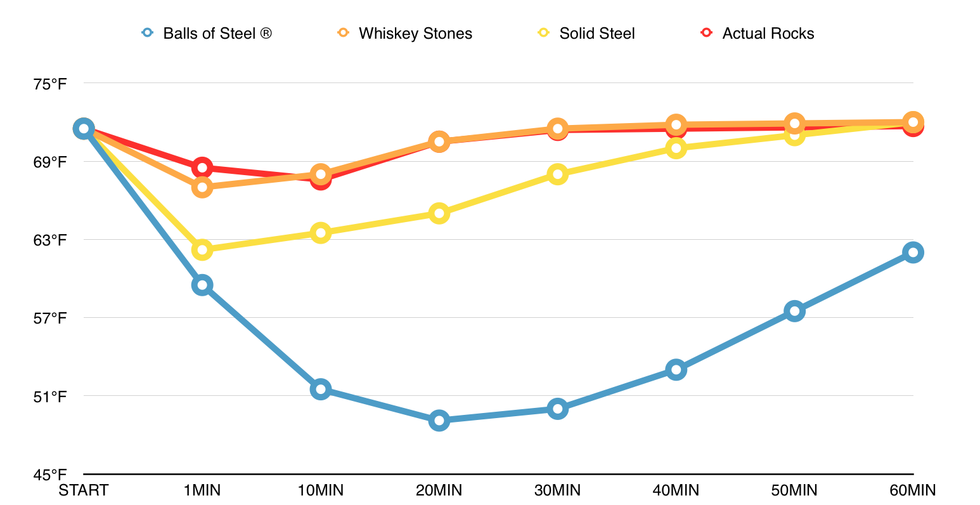Click Balls of Steel point at 20MIN
Image resolution: width=980 pixels, height=505 pixels.
439,420
